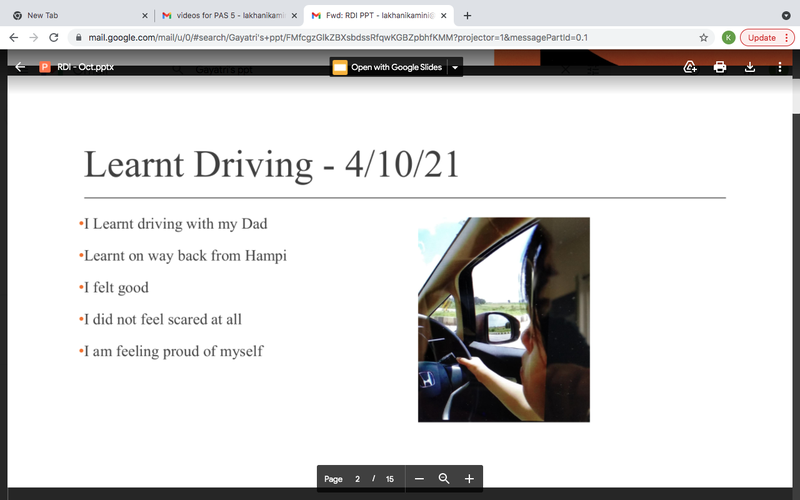Click the Chrome Update button
This screenshot has height=500, width=800.
(x=767, y=37)
